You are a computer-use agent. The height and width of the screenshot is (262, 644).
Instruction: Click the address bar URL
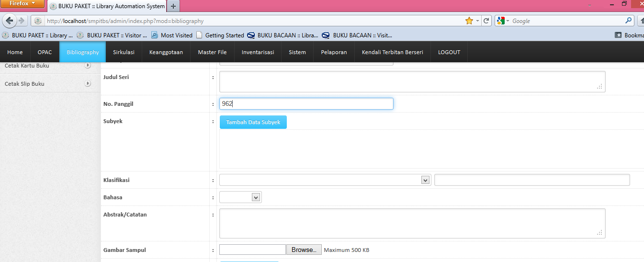(x=125, y=21)
